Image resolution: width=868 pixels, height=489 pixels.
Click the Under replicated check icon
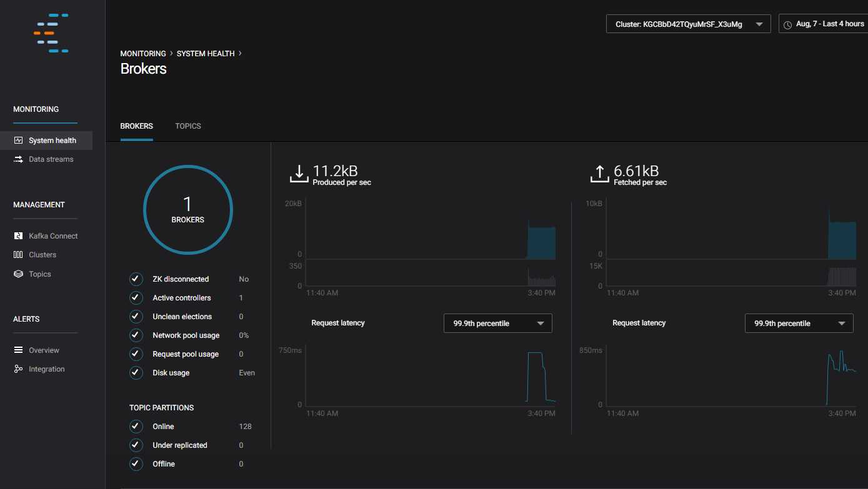(x=136, y=445)
